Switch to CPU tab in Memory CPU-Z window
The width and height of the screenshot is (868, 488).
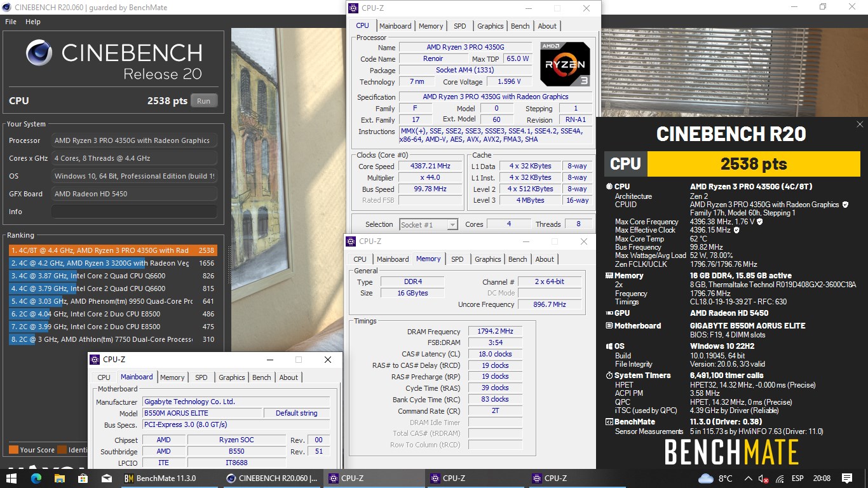360,259
